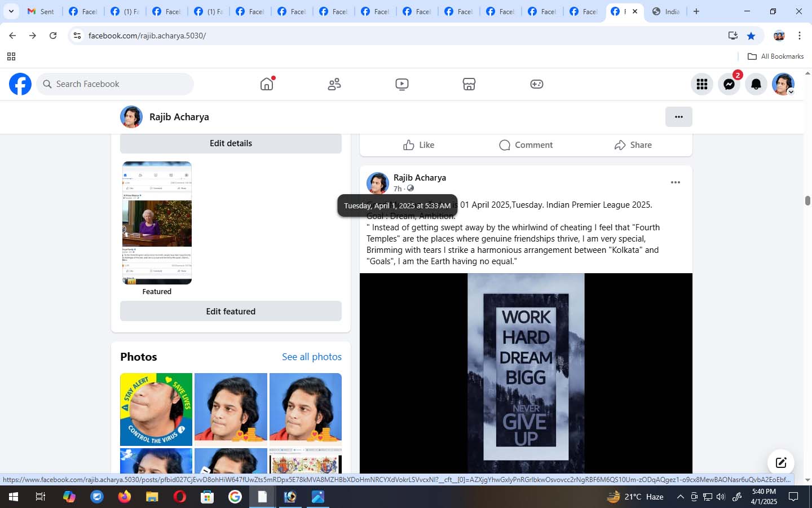Open the Chrome apps grid in the bookmarks bar
The width and height of the screenshot is (812, 508).
click(x=11, y=56)
